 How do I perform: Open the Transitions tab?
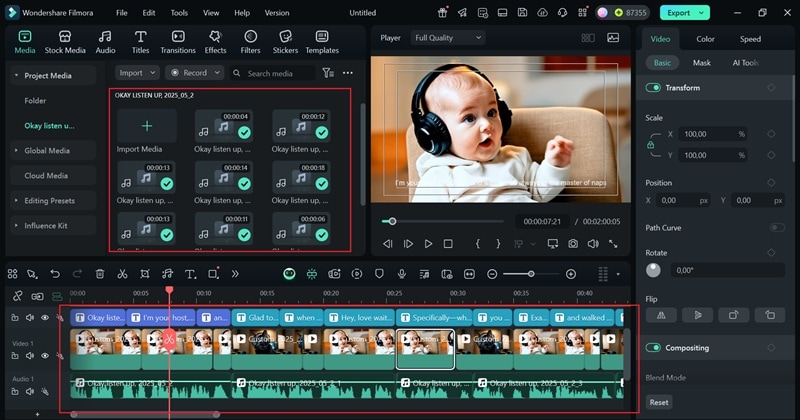(x=178, y=42)
